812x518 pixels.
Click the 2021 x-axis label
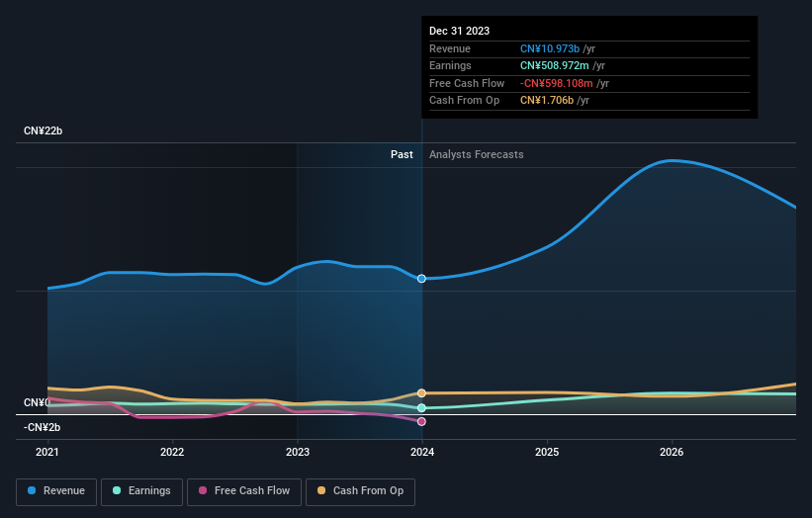47,453
